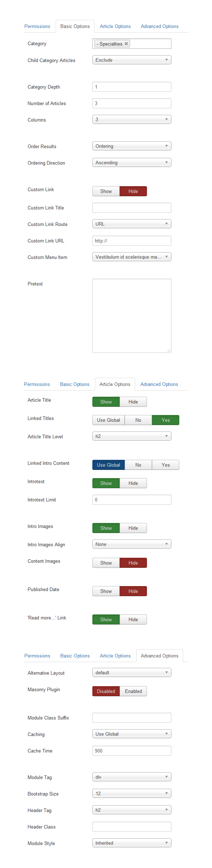Switch to the top Permissions tab

pos(37,26)
